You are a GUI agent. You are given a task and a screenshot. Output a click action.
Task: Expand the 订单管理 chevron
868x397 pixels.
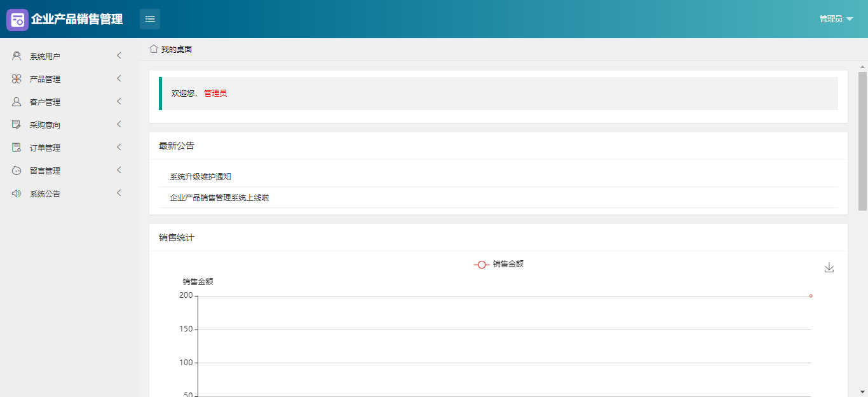point(119,148)
